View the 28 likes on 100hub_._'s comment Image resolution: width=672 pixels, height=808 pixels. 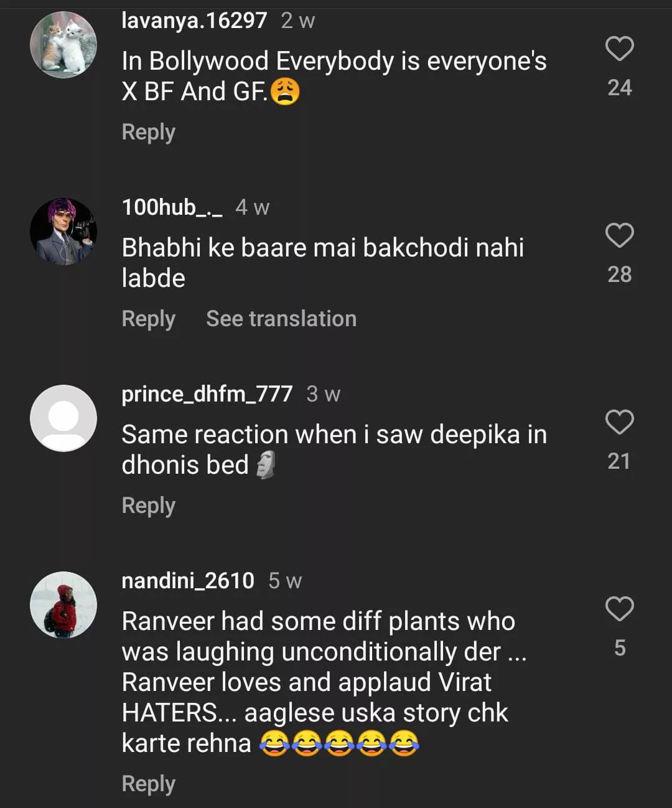(619, 275)
